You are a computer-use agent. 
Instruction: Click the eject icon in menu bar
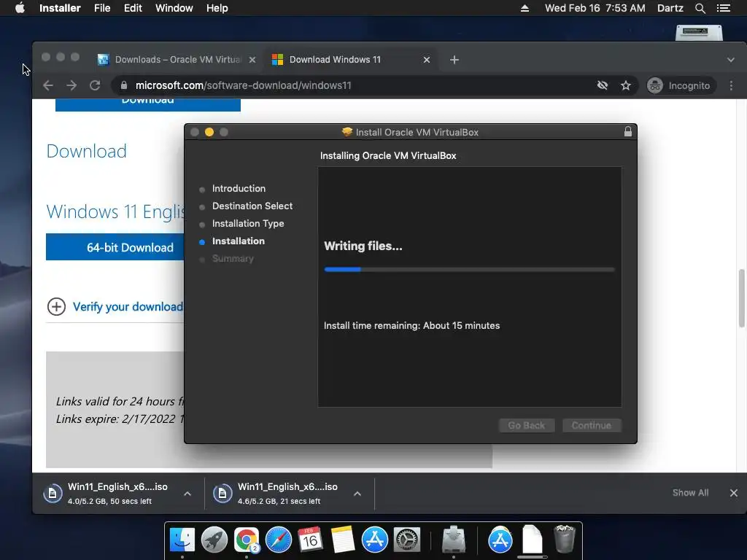pos(525,8)
